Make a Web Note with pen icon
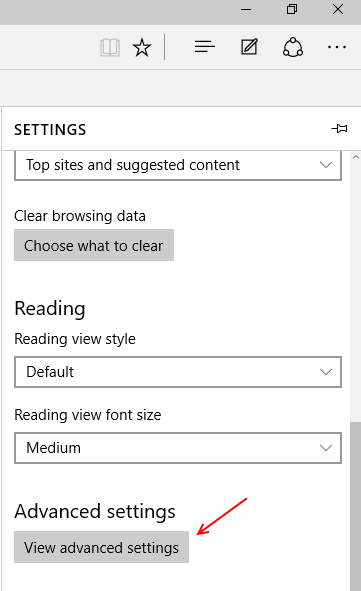Screen dimensions: 361x591 click(249, 47)
